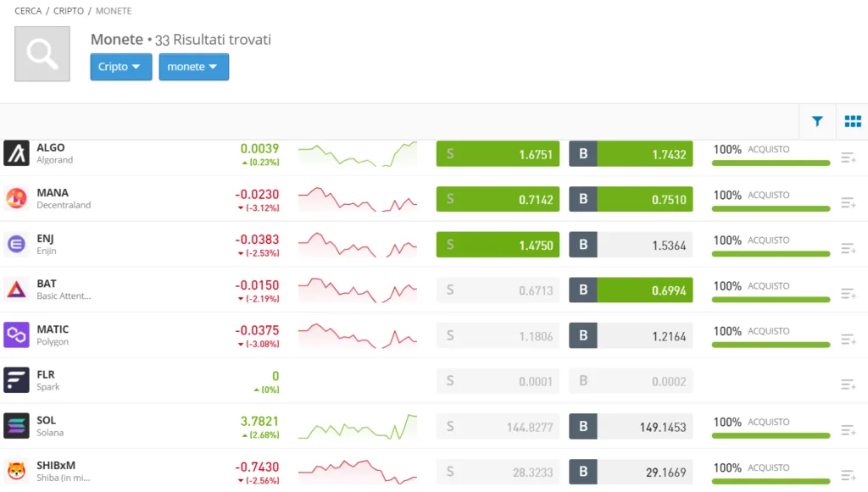Sell ENJ at 1.4750

(498, 245)
